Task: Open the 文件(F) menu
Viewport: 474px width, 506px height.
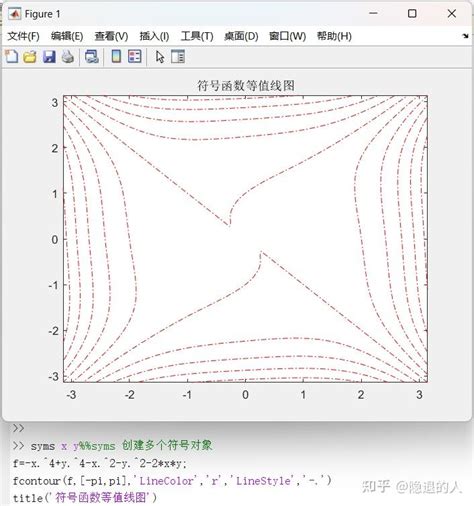Action: coord(23,36)
